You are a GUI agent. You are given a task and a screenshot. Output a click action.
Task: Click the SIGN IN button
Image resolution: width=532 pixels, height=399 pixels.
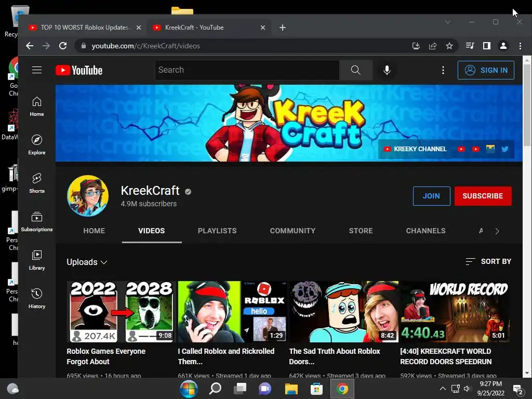coord(486,70)
